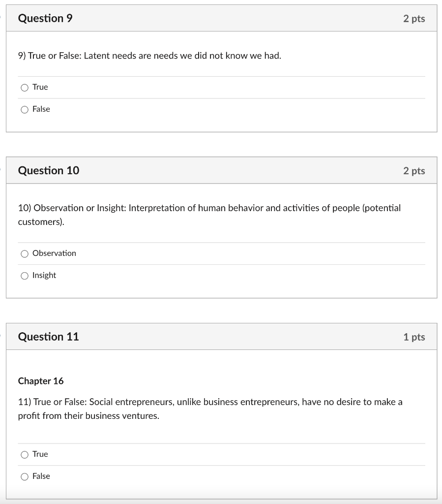This screenshot has width=442, height=504.
Task: Select True for Question 9
Action: tap(25, 87)
